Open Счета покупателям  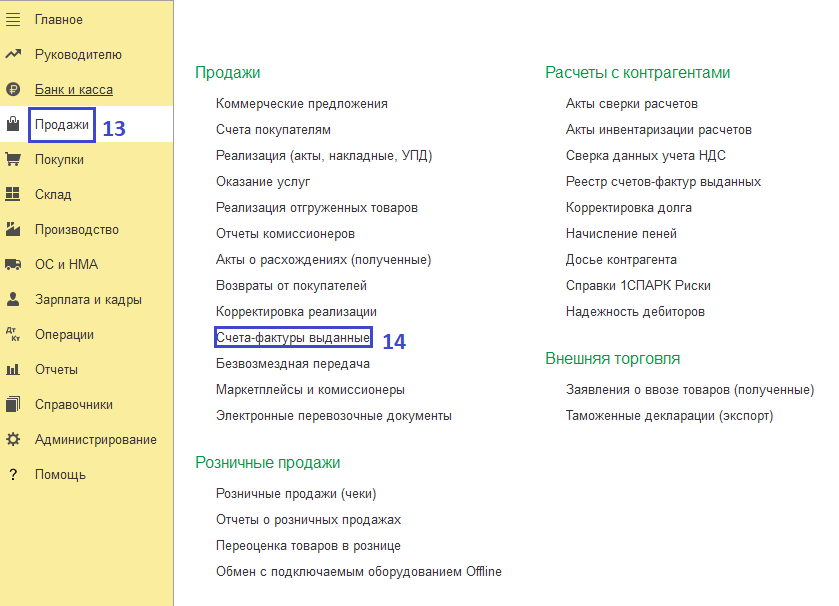pos(273,129)
